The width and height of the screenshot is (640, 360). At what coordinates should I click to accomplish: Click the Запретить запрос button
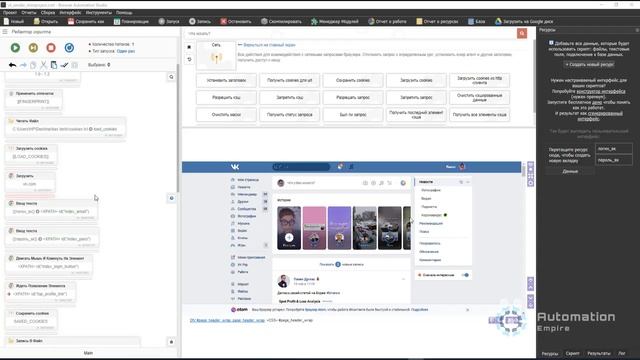pyautogui.click(x=416, y=98)
